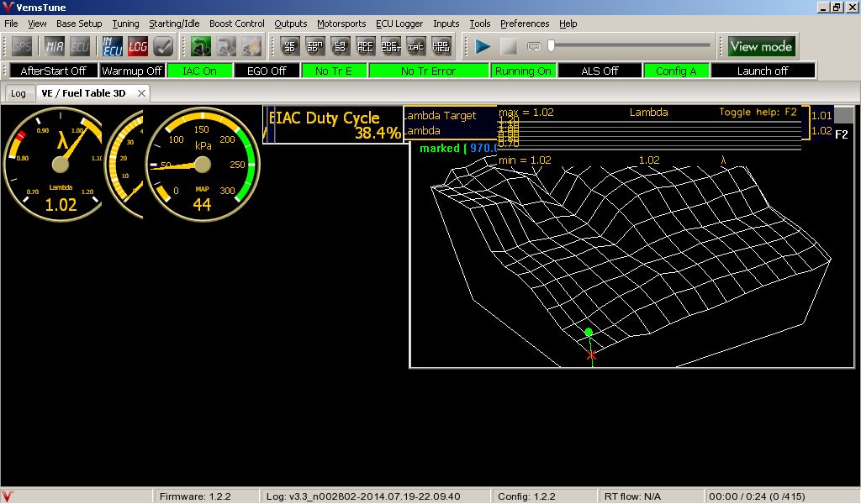Click the VemsTune logo in status bar
The image size is (861, 504).
click(x=7, y=496)
